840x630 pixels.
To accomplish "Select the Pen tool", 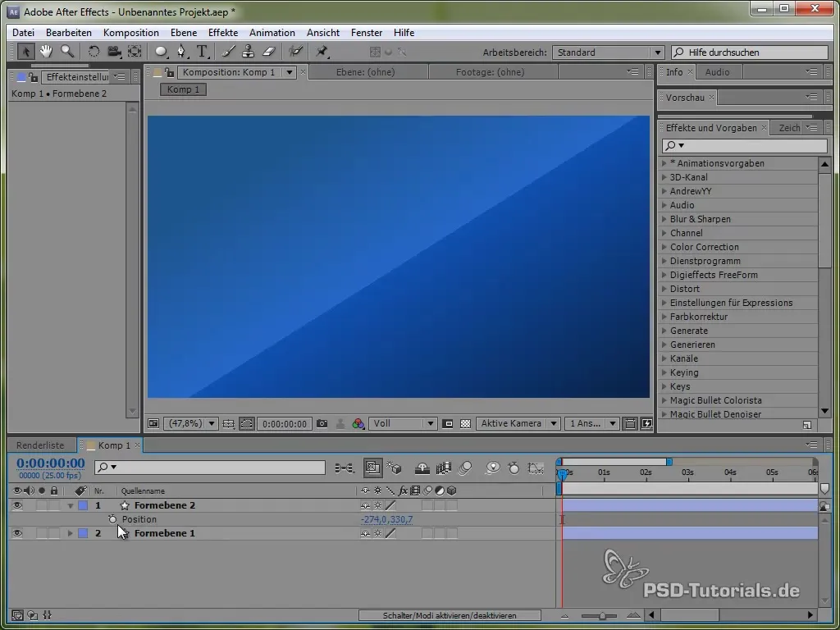I will [181, 52].
